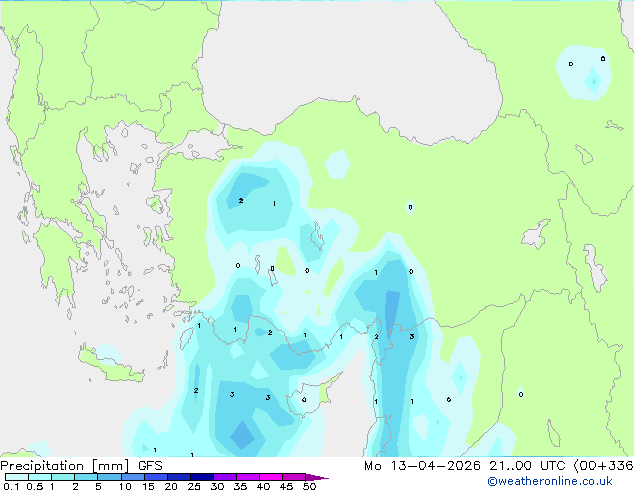Click the over-50 arrow tip of legend
Image resolution: width=634 pixels, height=490 pixels.
[x=317, y=477]
